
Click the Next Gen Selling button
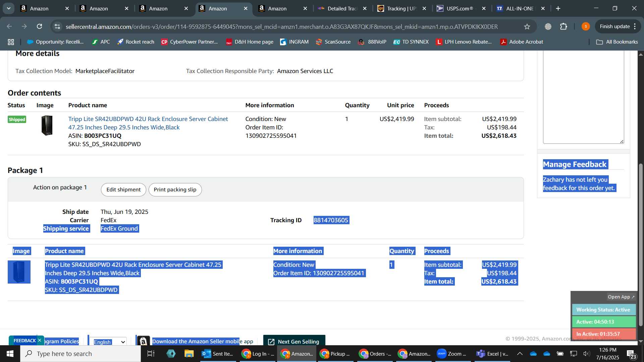pyautogui.click(x=294, y=341)
